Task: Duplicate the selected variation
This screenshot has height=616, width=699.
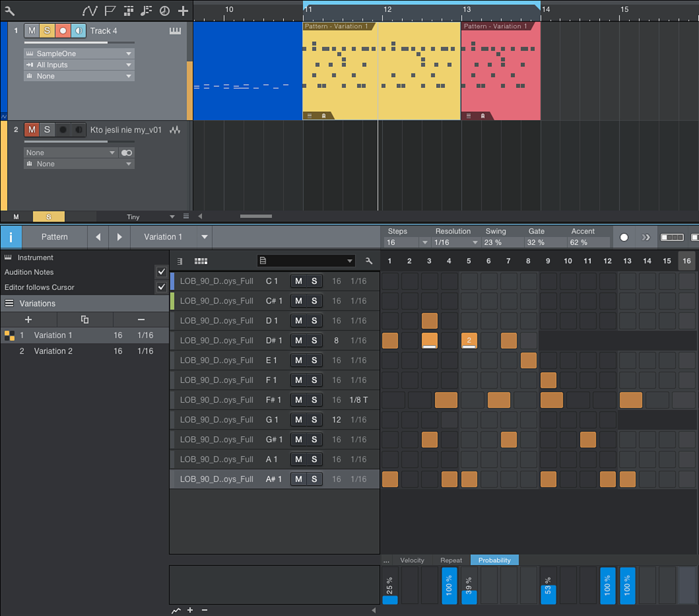Action: pos(85,320)
